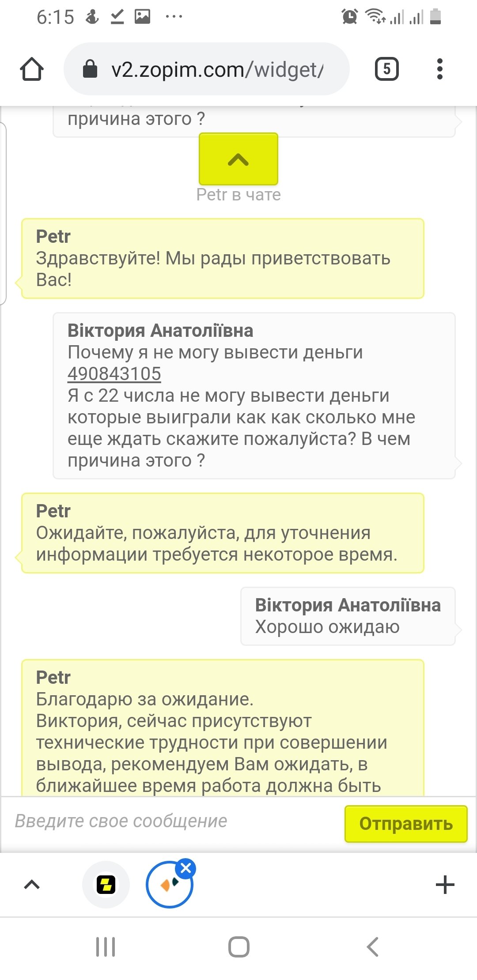The height and width of the screenshot is (980, 477).
Task: Switch to the yellow-black icon tab
Action: (106, 885)
